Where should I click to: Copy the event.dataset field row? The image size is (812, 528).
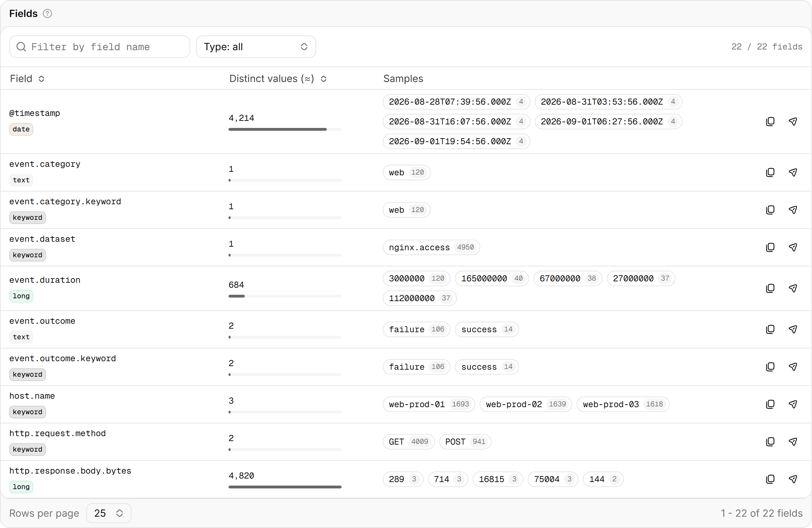pyautogui.click(x=770, y=247)
